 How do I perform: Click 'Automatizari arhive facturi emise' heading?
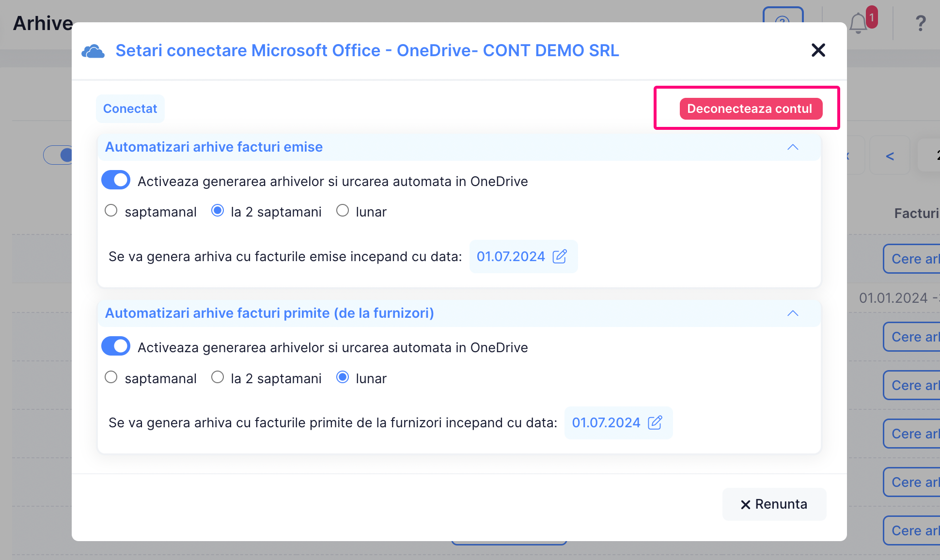(214, 147)
